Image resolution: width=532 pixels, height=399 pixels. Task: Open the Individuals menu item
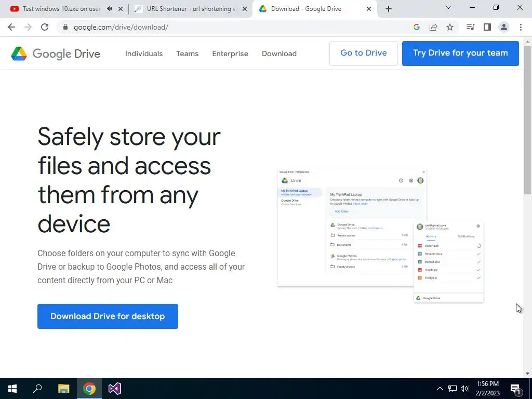pyautogui.click(x=144, y=54)
